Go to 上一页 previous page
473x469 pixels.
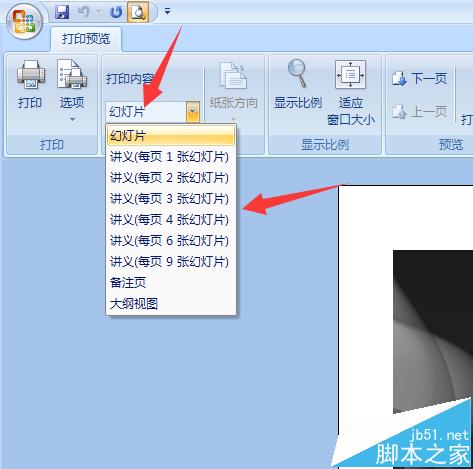pyautogui.click(x=420, y=112)
